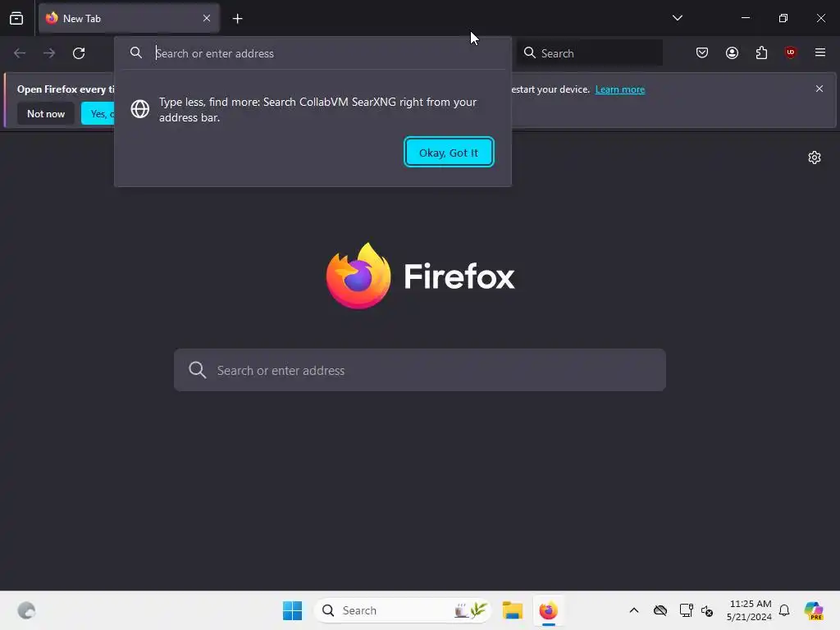Open the application hamburger menu
The width and height of the screenshot is (840, 630).
pos(819,52)
